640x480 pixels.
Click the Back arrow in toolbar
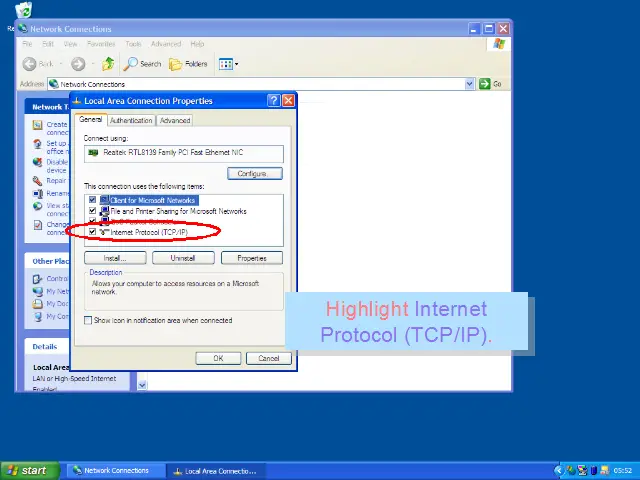coord(37,64)
